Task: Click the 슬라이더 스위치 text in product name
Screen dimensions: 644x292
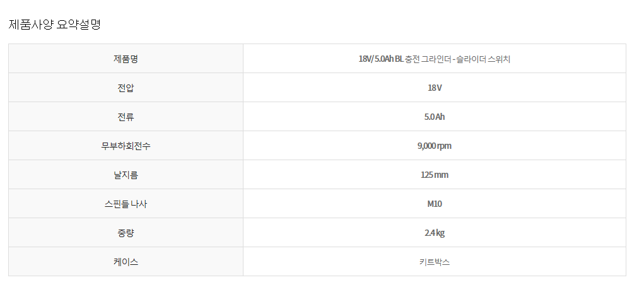Action: [483, 59]
